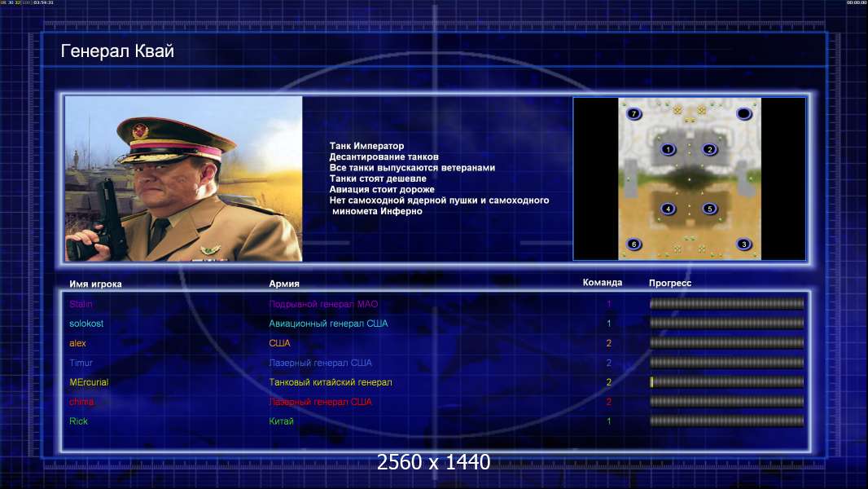868x489 pixels.
Task: Click alex's army 'США'
Action: 279,343
